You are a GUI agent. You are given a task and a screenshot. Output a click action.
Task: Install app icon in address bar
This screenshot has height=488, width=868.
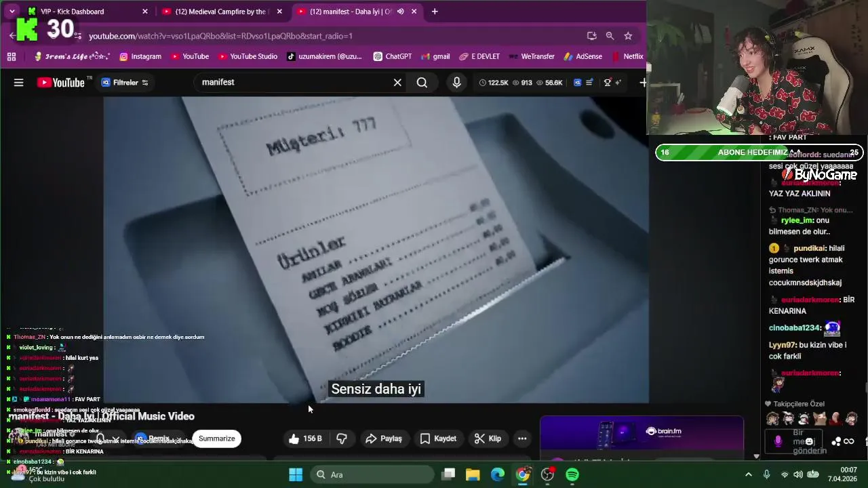pos(591,36)
